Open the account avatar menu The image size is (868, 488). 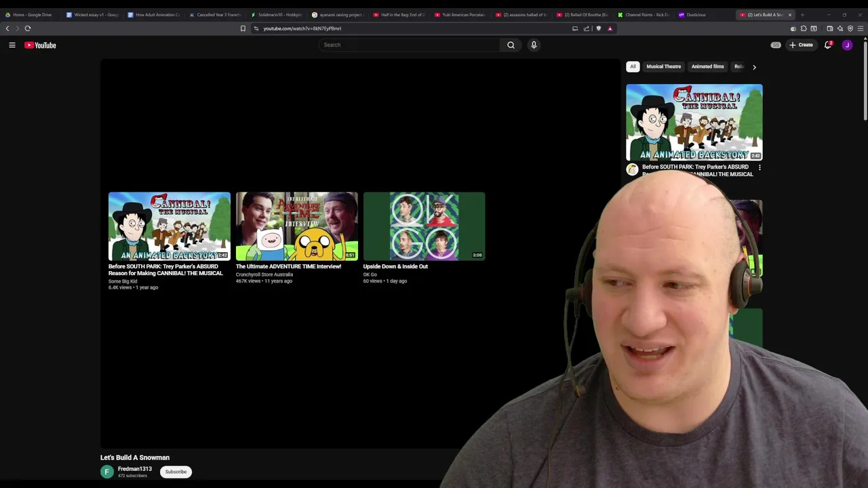847,45
